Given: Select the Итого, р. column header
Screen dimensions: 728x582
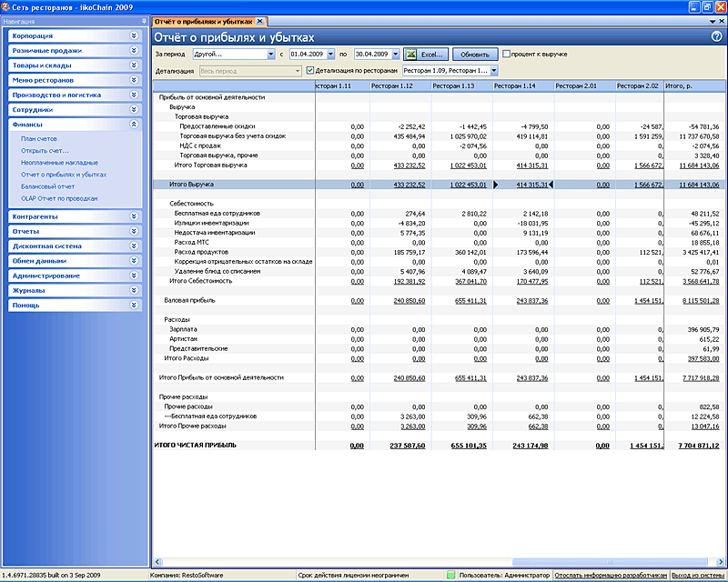Looking at the screenshot, I should point(694,85).
